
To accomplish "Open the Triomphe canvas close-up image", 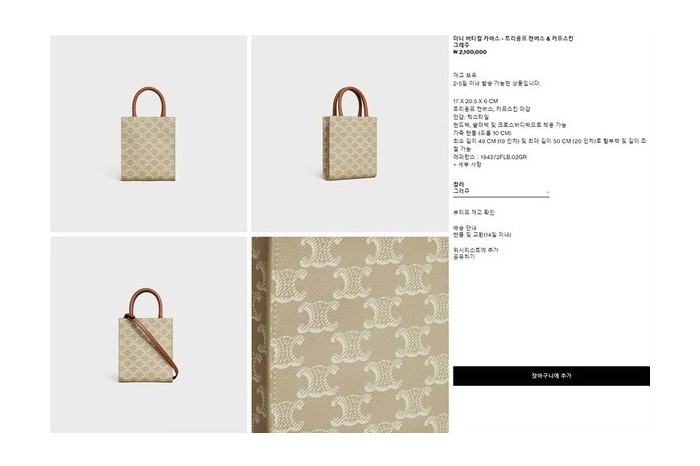I will [x=350, y=335].
